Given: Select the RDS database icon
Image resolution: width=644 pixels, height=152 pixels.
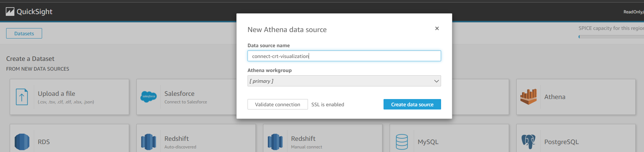Looking at the screenshot, I should click(22, 142).
